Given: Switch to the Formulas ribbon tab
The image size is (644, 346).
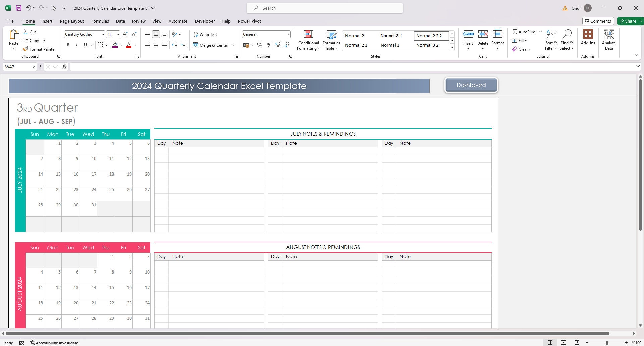Looking at the screenshot, I should pyautogui.click(x=100, y=21).
